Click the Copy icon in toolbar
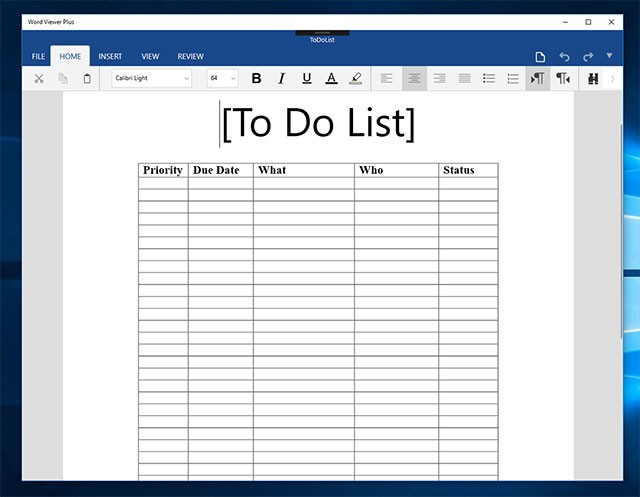Viewport: 640px width, 497px height. 63,78
